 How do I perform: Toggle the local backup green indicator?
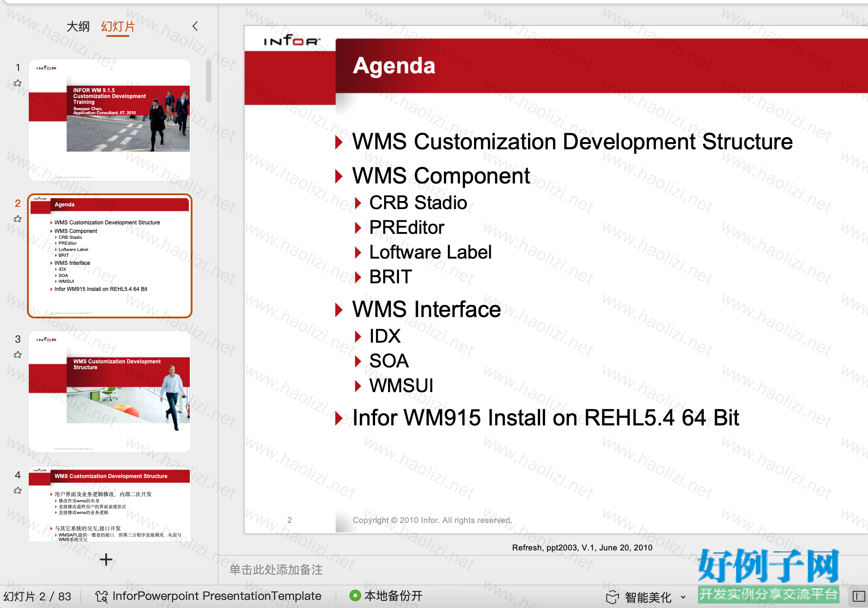[355, 596]
